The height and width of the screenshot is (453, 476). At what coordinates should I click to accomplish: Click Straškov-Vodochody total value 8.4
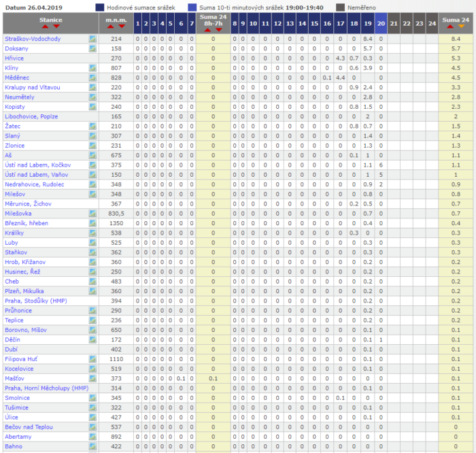(456, 39)
